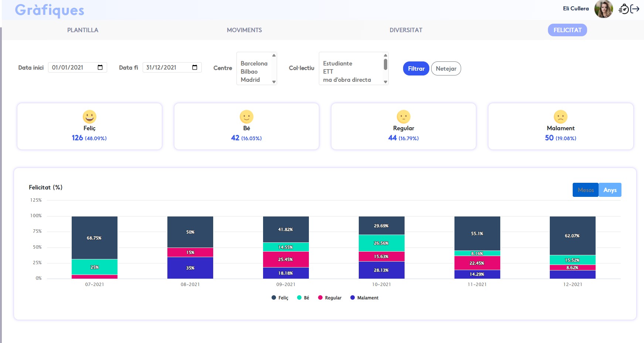The height and width of the screenshot is (343, 644).
Task: Hide the Malament series via legend
Action: 364,298
